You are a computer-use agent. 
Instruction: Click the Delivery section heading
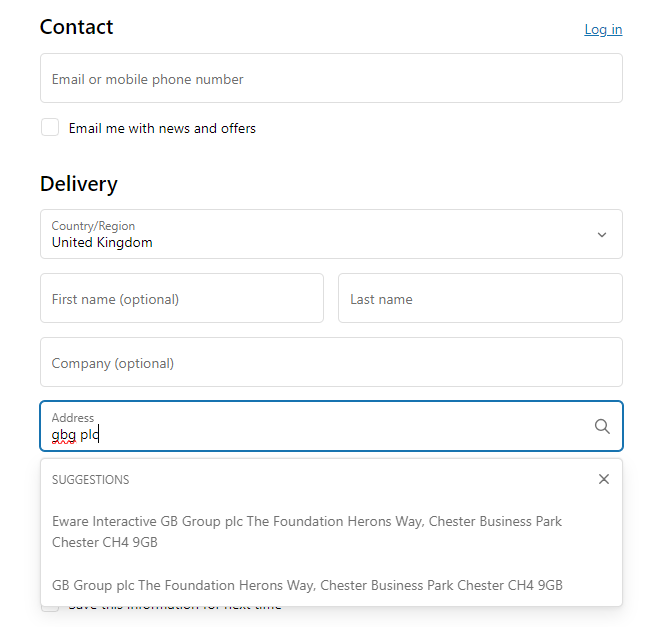pos(79,184)
